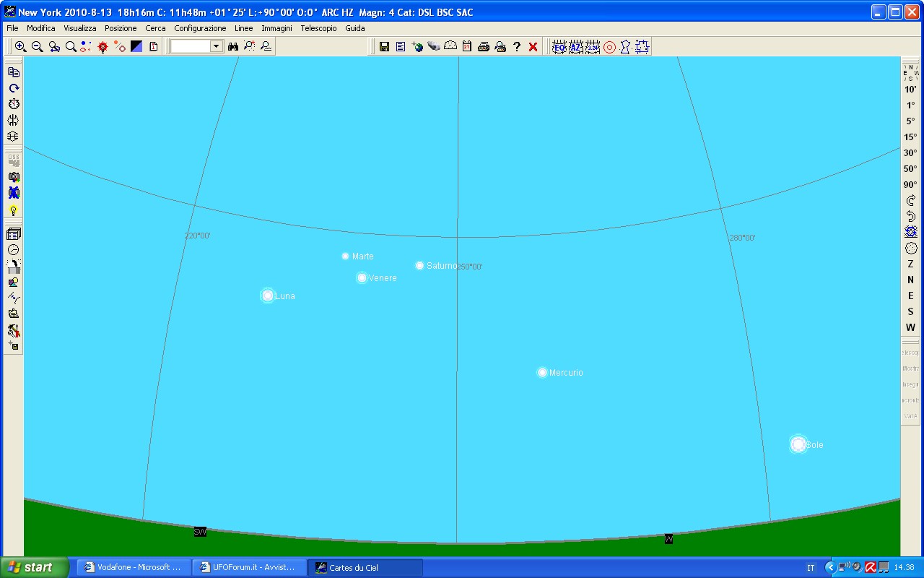
Task: Switch to the Vodafone Microsoft taskbar window
Action: tap(134, 568)
